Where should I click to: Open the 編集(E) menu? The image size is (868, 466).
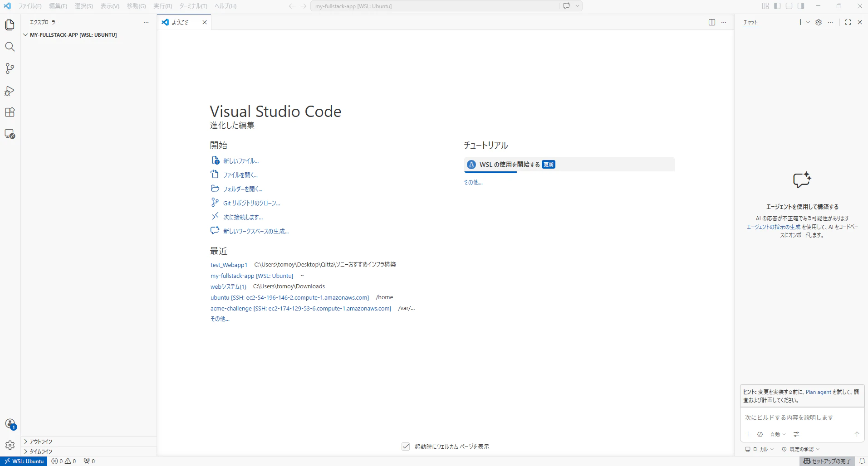[x=58, y=6]
